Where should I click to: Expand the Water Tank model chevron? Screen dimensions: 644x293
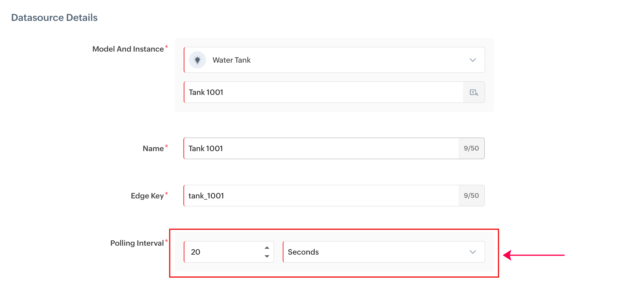click(473, 60)
